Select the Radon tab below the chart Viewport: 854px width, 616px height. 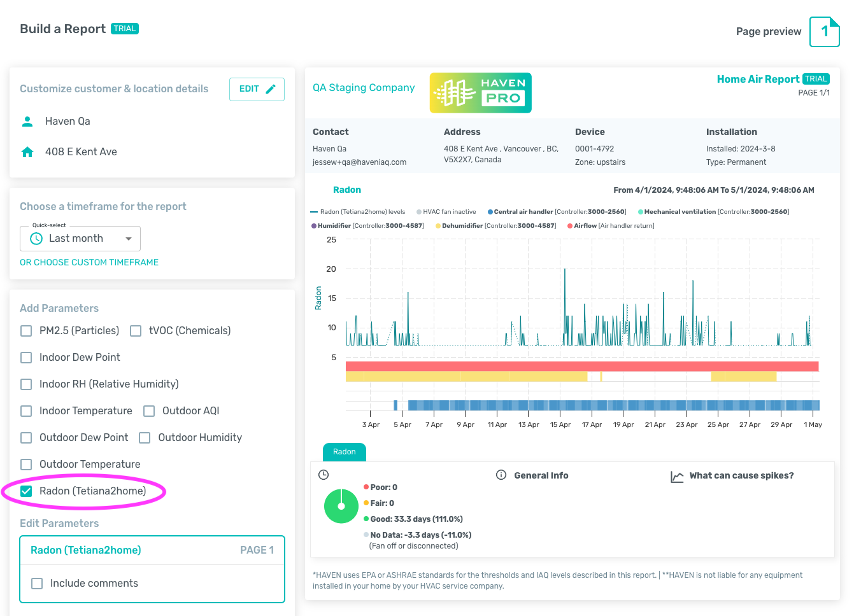coord(345,452)
